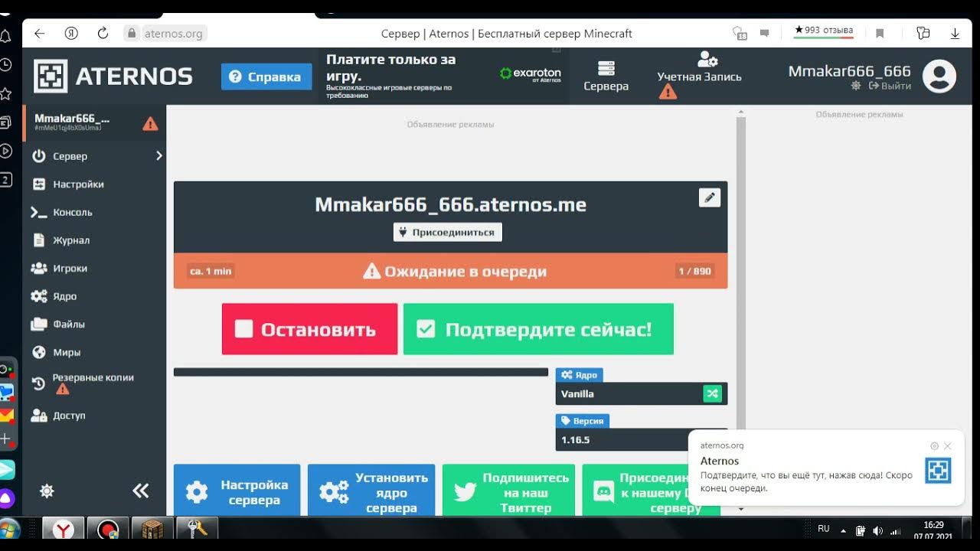Collapse the sidebar with double chevron

[141, 491]
